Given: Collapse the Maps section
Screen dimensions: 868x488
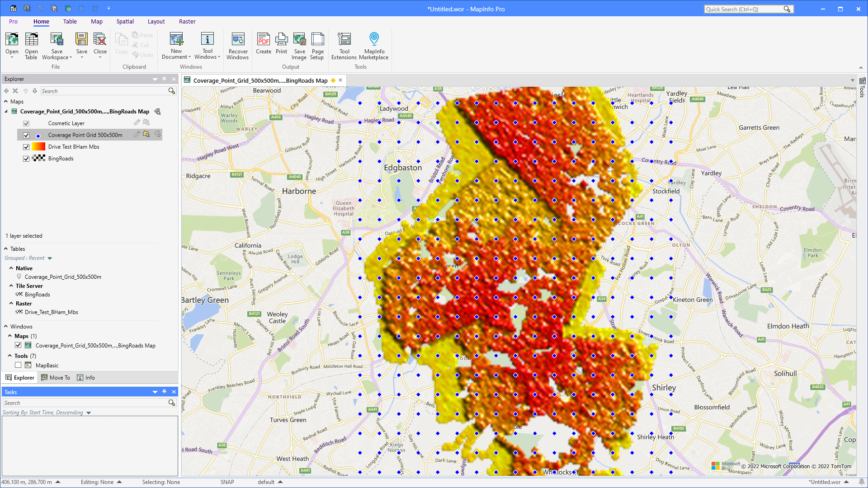Looking at the screenshot, I should point(6,101).
